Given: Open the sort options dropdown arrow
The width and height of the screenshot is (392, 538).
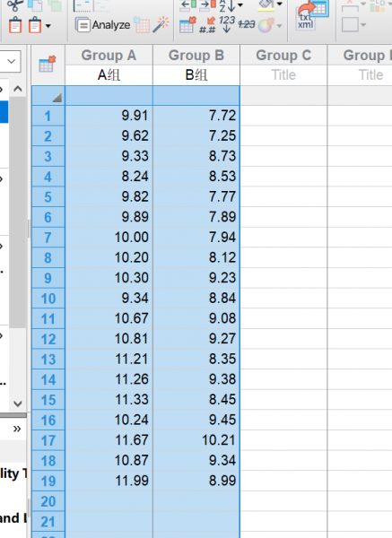Looking at the screenshot, I should [240, 4].
